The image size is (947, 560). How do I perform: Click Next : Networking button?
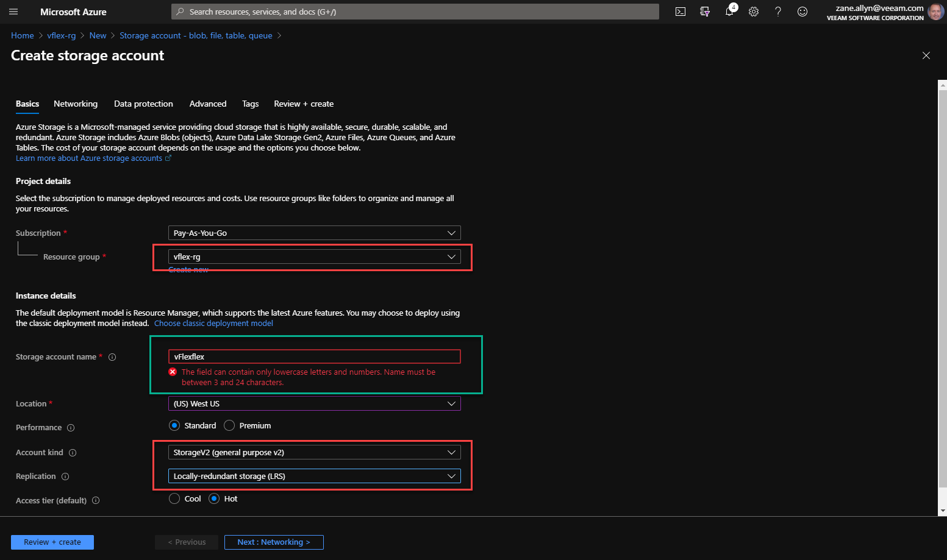[x=274, y=542]
